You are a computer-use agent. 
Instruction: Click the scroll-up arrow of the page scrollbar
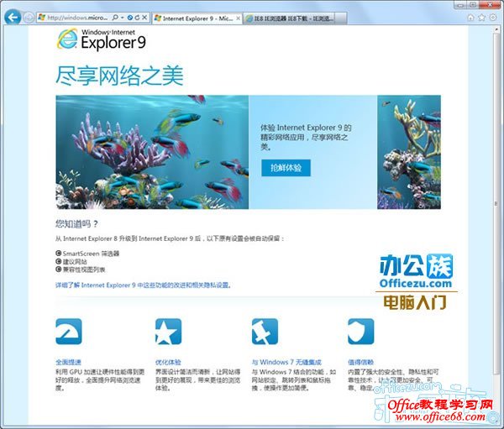496,30
